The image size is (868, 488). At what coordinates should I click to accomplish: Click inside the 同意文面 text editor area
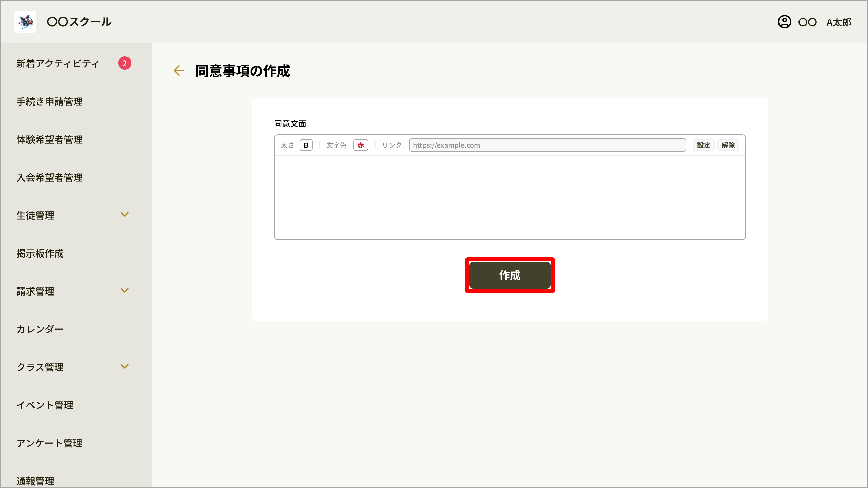(510, 198)
